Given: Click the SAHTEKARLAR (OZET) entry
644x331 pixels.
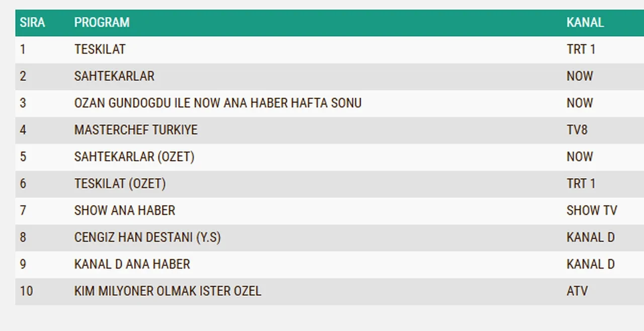Looking at the screenshot, I should (x=134, y=157).
